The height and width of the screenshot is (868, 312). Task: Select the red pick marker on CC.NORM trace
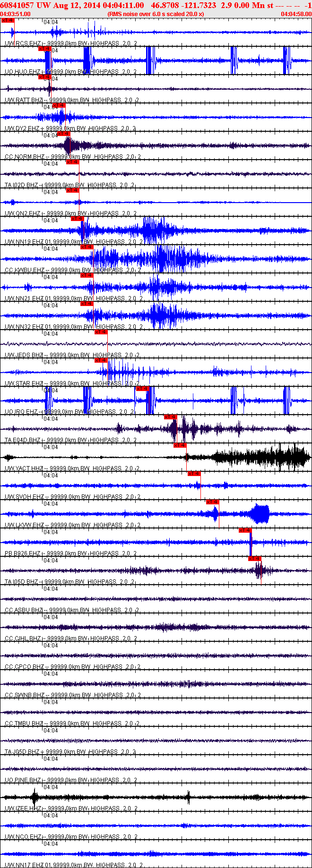[63, 134]
